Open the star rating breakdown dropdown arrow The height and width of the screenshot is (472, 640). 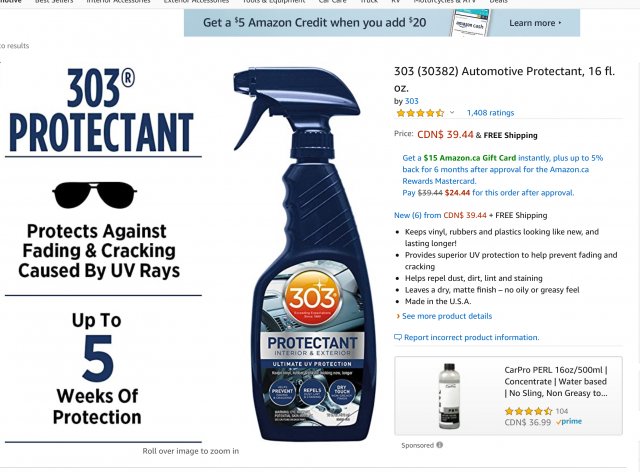click(x=452, y=112)
